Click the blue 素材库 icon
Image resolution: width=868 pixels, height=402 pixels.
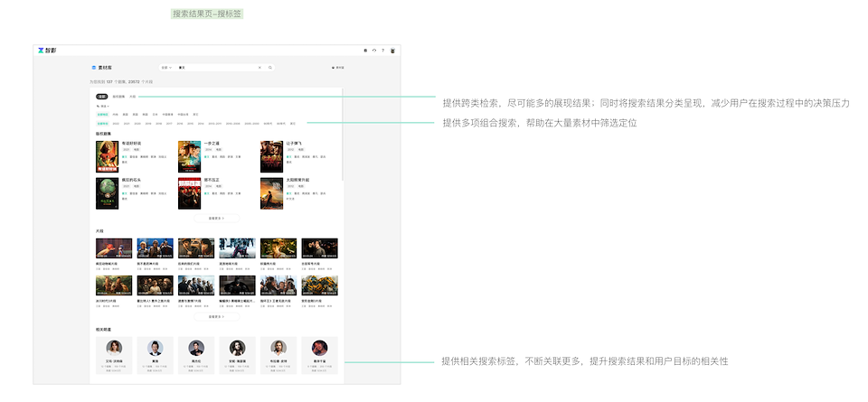point(93,68)
